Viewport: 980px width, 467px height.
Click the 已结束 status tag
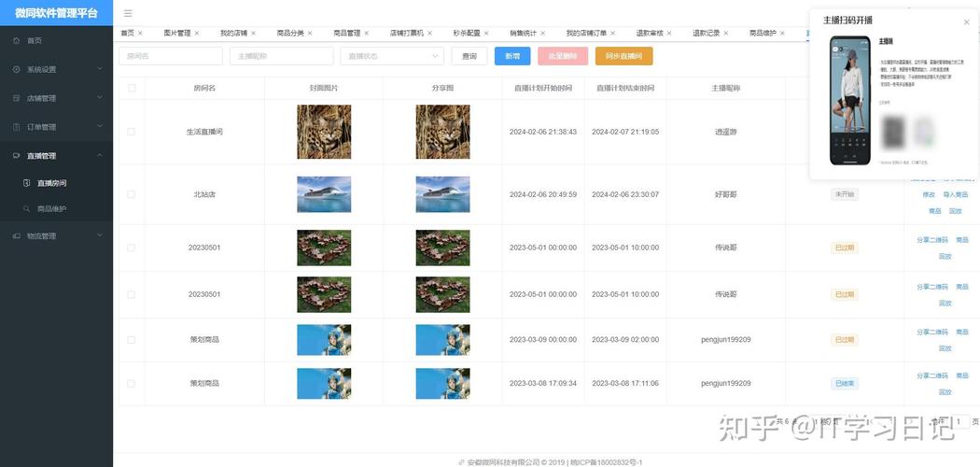point(845,383)
